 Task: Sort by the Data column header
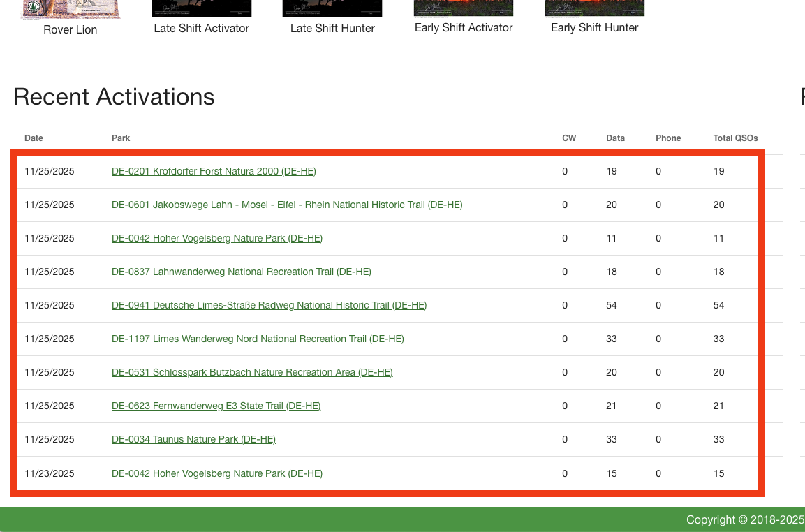pyautogui.click(x=615, y=138)
